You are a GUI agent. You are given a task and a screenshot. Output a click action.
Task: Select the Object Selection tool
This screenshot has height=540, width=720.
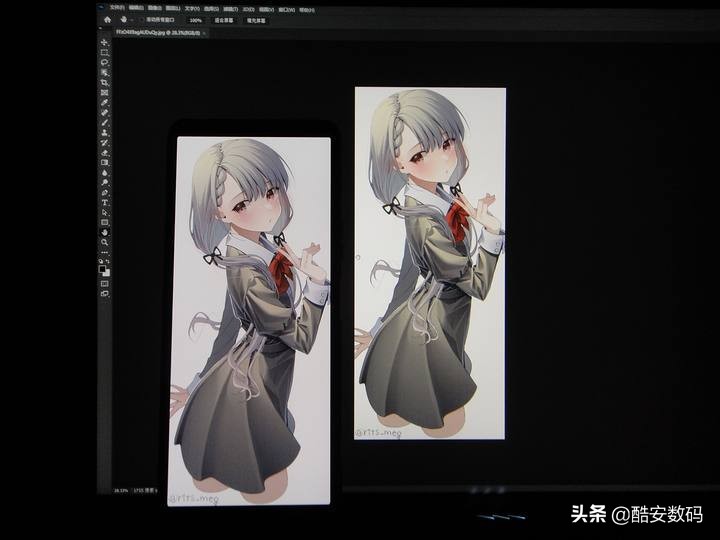pos(104,73)
